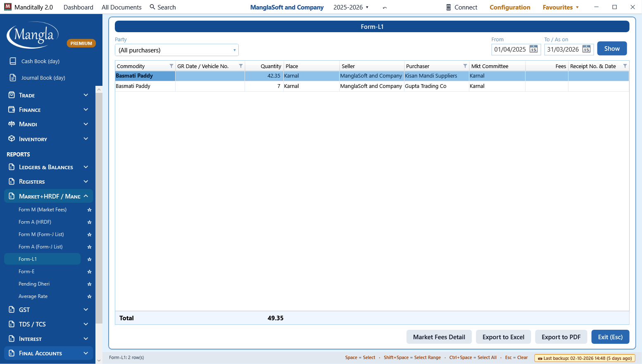Expand the Trade section

point(49,95)
